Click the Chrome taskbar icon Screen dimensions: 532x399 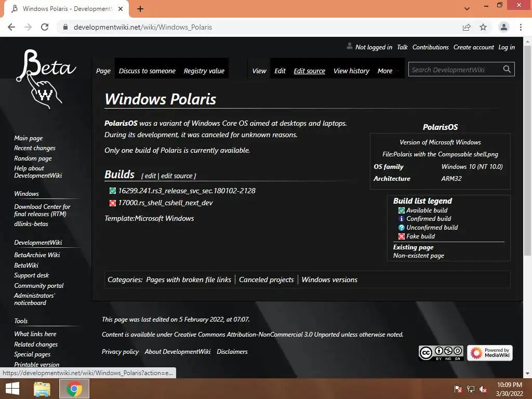(74, 389)
